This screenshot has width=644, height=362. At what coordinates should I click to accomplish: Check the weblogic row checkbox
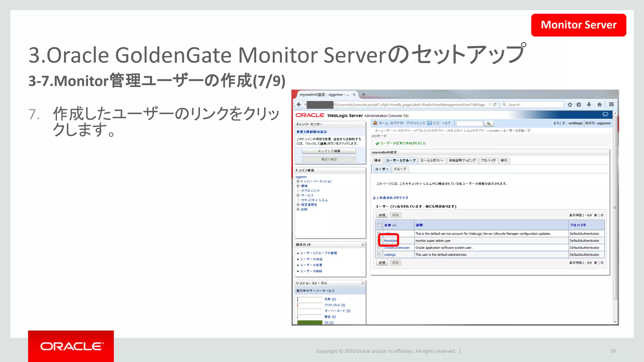point(379,255)
